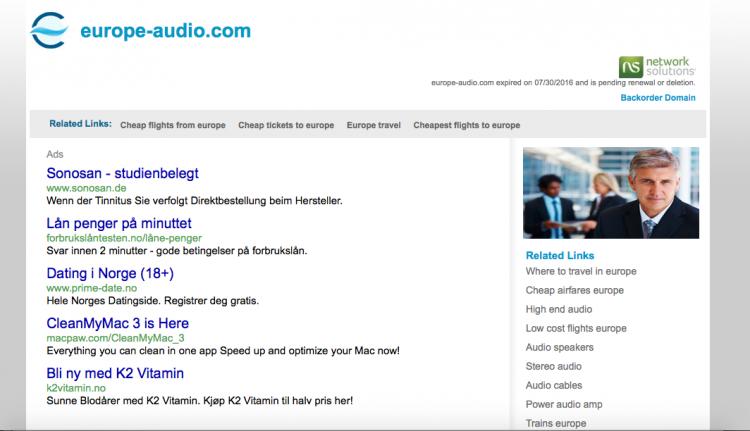Image resolution: width=750 pixels, height=431 pixels.
Task: Select the Audio cables sidebar link
Action: tap(554, 386)
